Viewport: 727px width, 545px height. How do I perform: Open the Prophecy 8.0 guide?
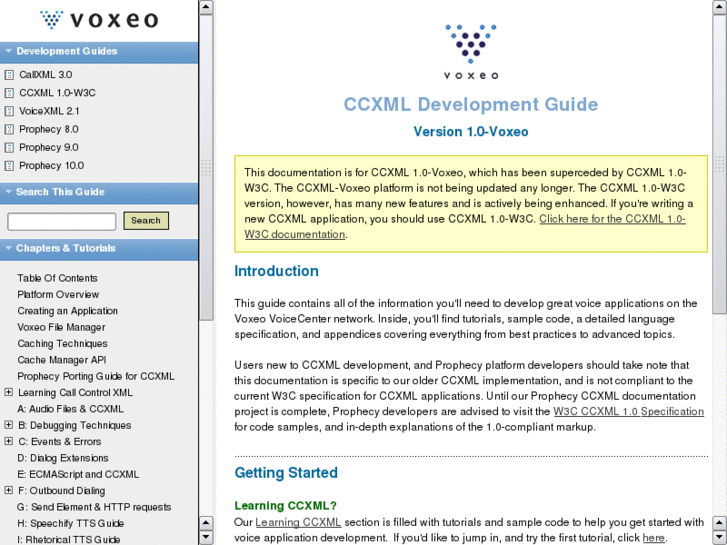pyautogui.click(x=49, y=129)
